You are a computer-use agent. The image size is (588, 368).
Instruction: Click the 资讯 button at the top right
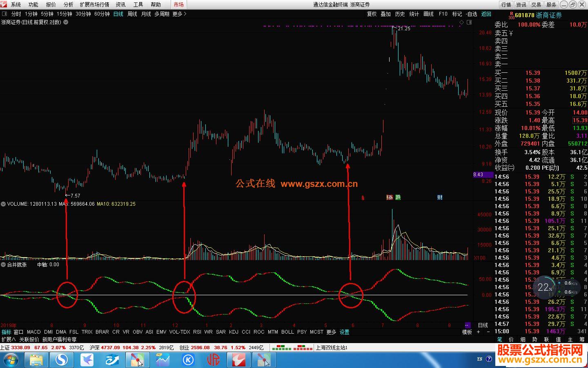[521, 4]
